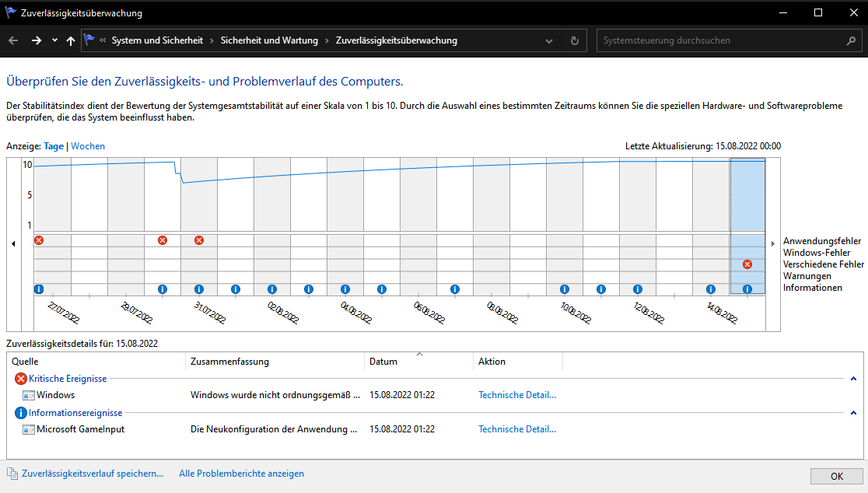Open the address bar history dropdown
Viewport: 868px width, 493px height.
point(548,41)
